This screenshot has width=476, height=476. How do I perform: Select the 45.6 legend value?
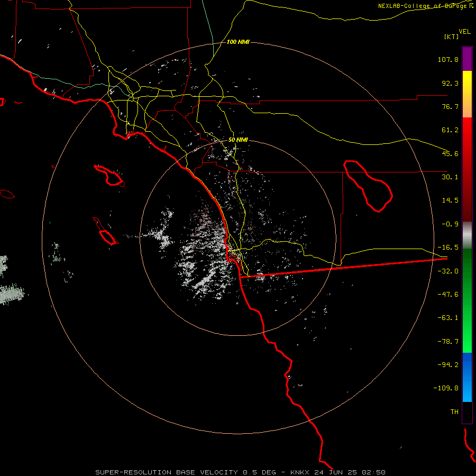pyautogui.click(x=450, y=153)
